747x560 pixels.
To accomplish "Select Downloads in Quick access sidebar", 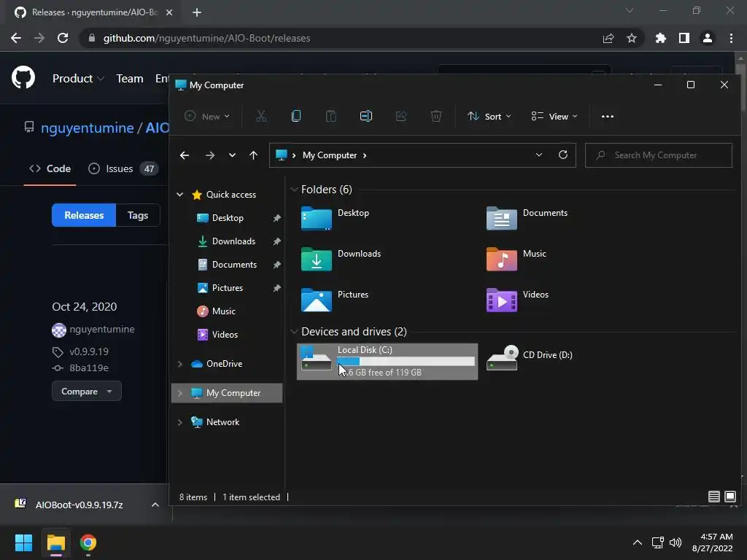I will [233, 241].
